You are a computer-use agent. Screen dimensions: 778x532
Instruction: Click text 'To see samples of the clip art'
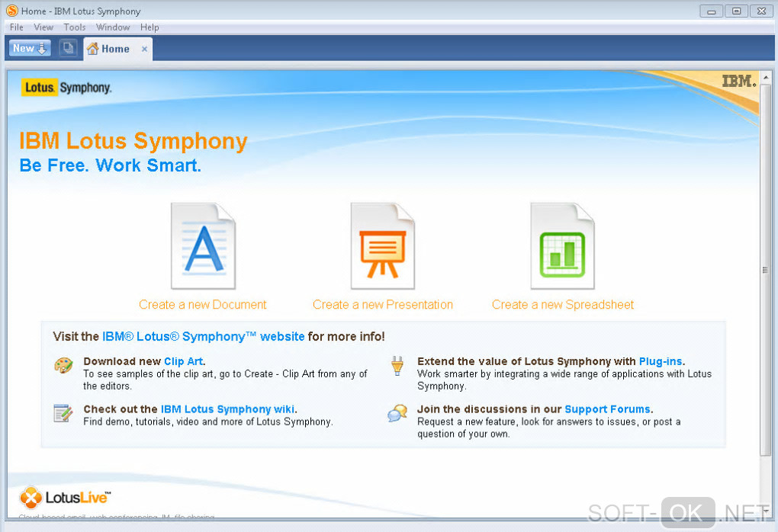(149, 373)
